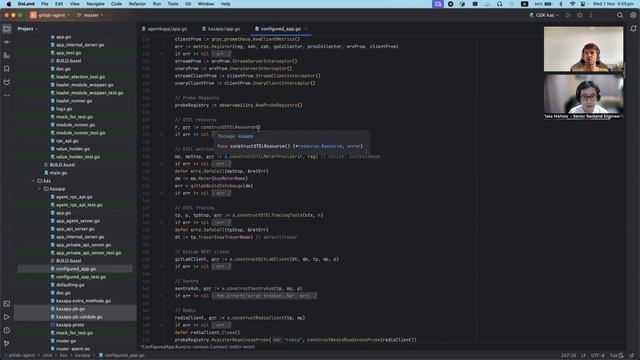This screenshot has height=360, width=640.
Task: Run the GDK kas configuration
Action: (x=568, y=15)
